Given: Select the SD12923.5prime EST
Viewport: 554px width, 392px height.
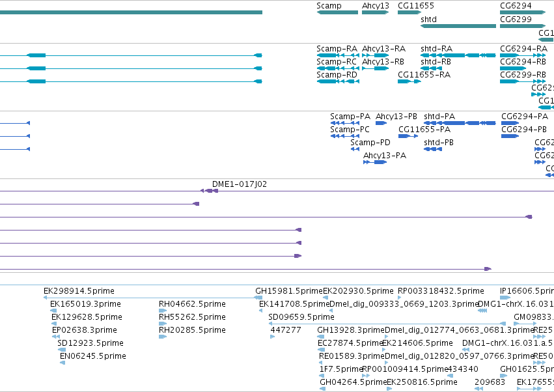Looking at the screenshot, I should (61, 350).
